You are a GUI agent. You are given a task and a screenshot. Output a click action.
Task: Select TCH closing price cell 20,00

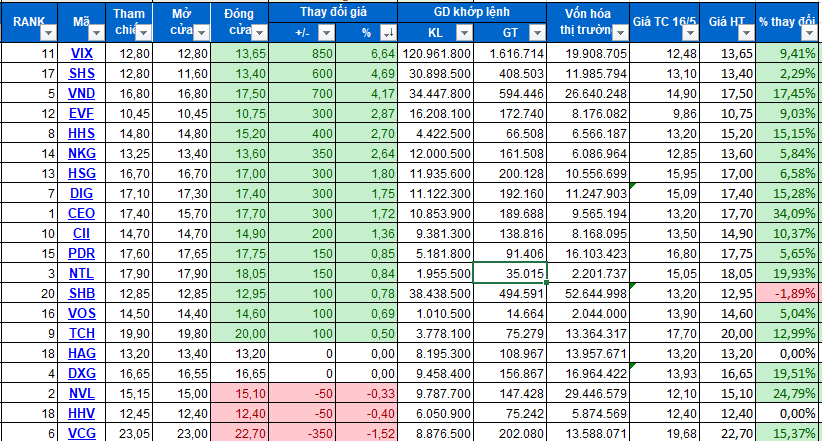click(240, 333)
